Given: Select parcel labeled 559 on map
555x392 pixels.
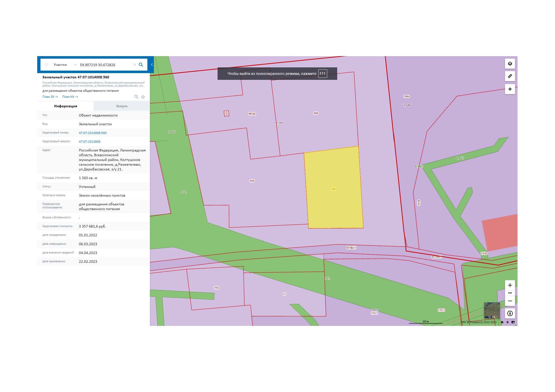Looking at the screenshot, I should point(316,113).
